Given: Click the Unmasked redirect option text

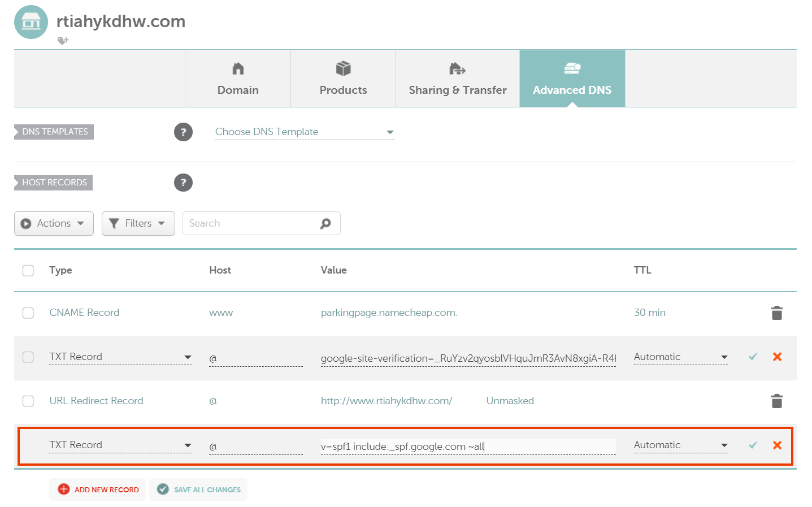Looking at the screenshot, I should point(510,401).
